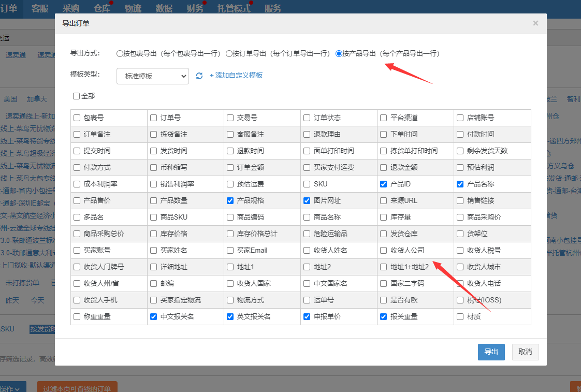Tick the 订单金额 checkbox
Image resolution: width=581 pixels, height=392 pixels.
(230, 167)
